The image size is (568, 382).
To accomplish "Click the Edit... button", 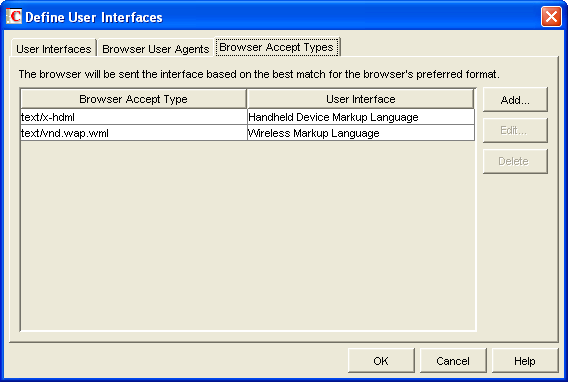I will pyautogui.click(x=515, y=130).
